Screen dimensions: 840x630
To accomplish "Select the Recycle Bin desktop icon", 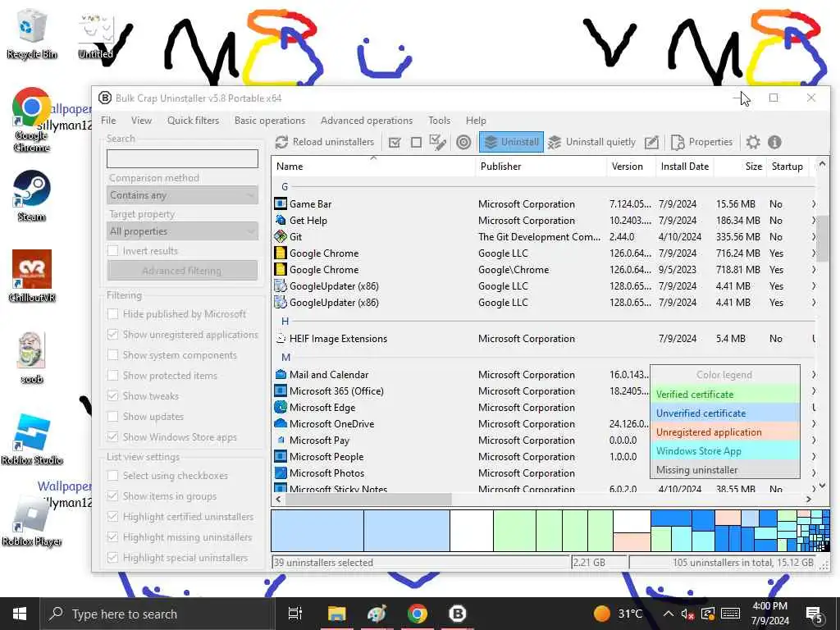I will 32,34.
